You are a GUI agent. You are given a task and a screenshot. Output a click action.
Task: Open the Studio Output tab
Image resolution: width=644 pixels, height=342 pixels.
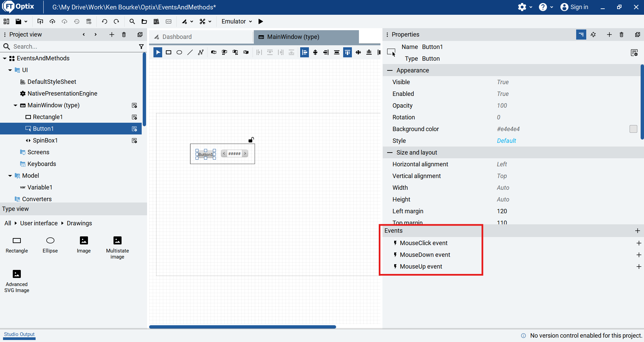[x=19, y=334]
